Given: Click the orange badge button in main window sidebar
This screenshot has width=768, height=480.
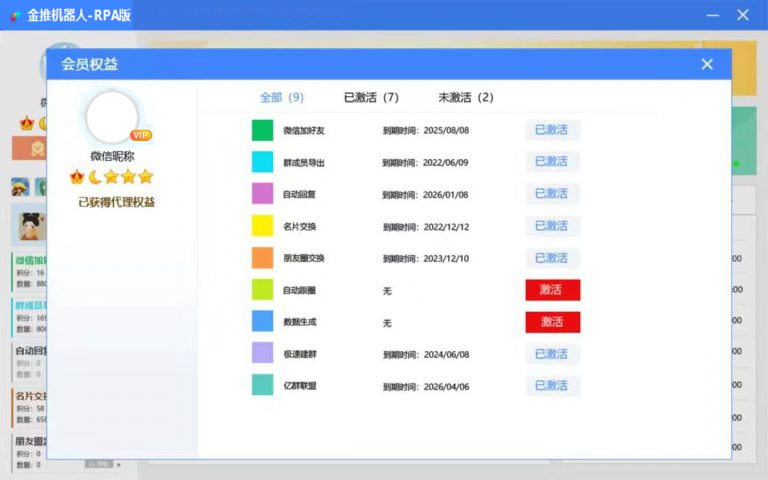Looking at the screenshot, I should coord(29,148).
